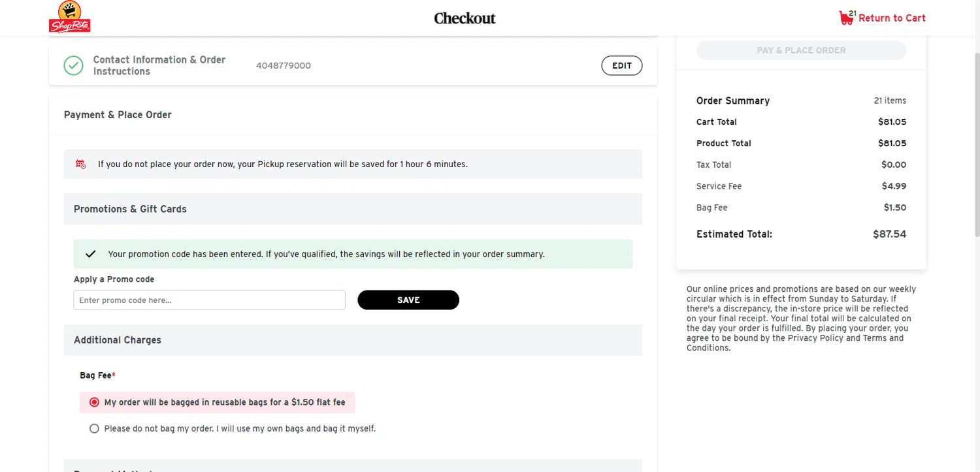Click the phone number 4048779000

tap(283, 65)
